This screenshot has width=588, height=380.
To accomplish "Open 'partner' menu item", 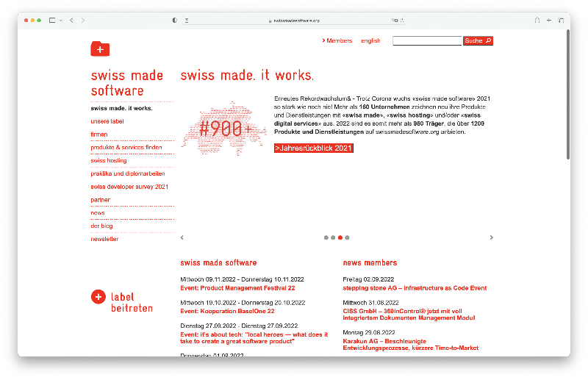I will coord(101,200).
